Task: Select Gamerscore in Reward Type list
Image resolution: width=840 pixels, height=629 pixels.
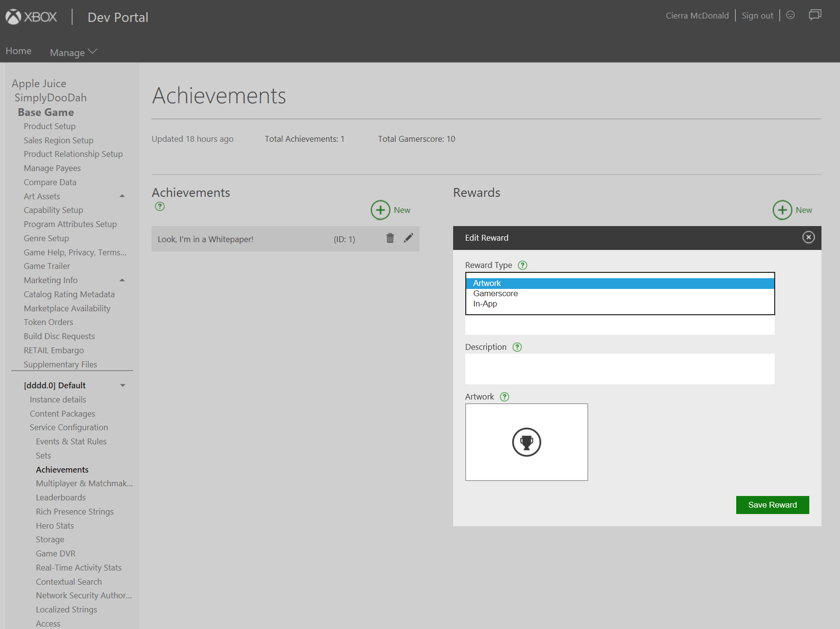Action: [x=620, y=293]
